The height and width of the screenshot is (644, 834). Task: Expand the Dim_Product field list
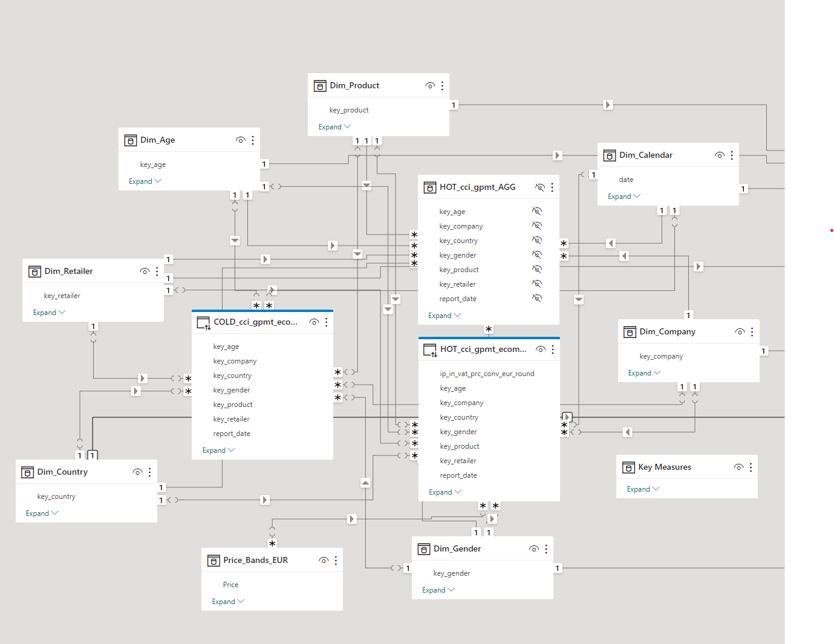click(x=334, y=127)
